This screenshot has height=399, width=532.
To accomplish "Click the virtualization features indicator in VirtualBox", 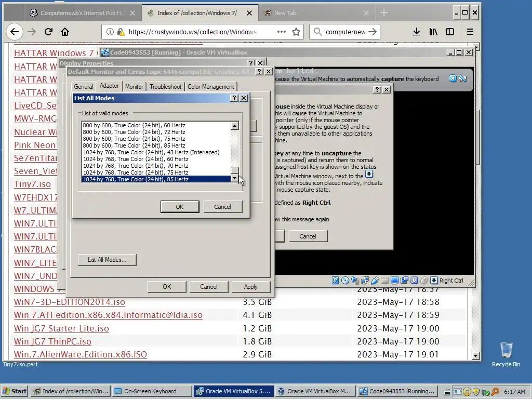I will [x=414, y=281].
